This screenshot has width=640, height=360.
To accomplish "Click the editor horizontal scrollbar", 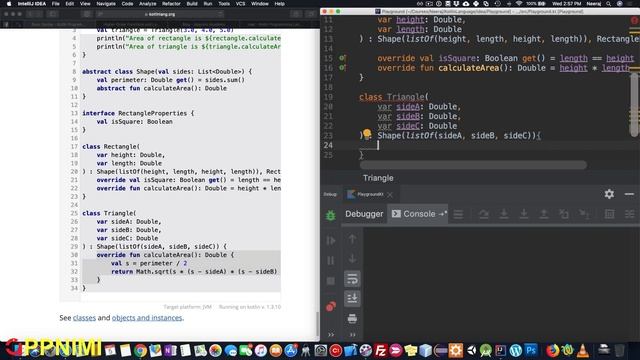I will pyautogui.click(x=473, y=165).
